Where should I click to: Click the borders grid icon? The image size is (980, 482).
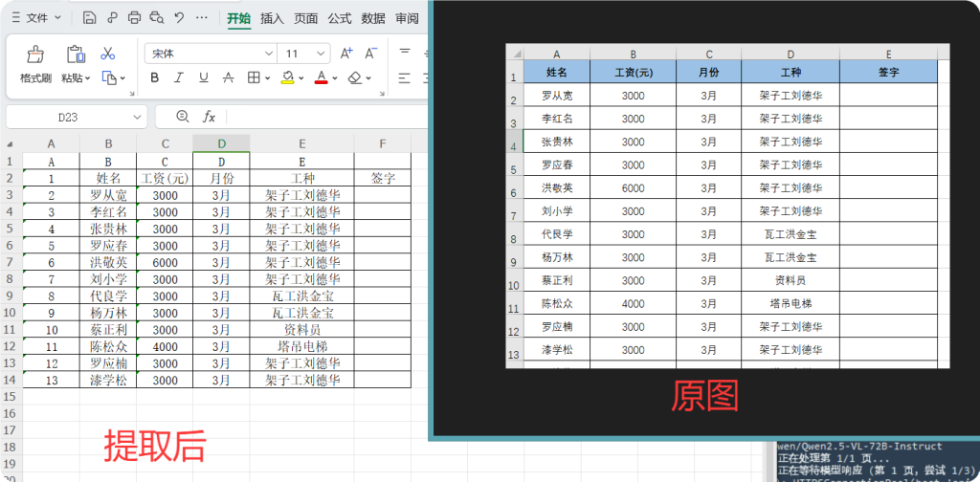click(254, 78)
